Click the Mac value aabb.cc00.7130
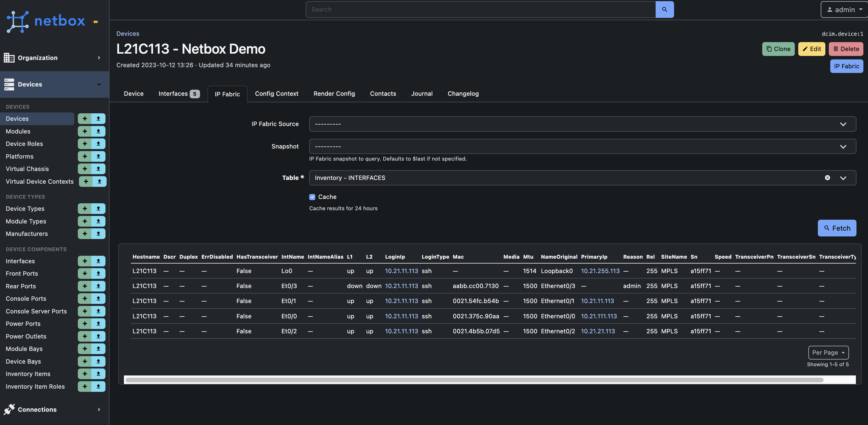Image resolution: width=868 pixels, height=425 pixels. tap(475, 286)
